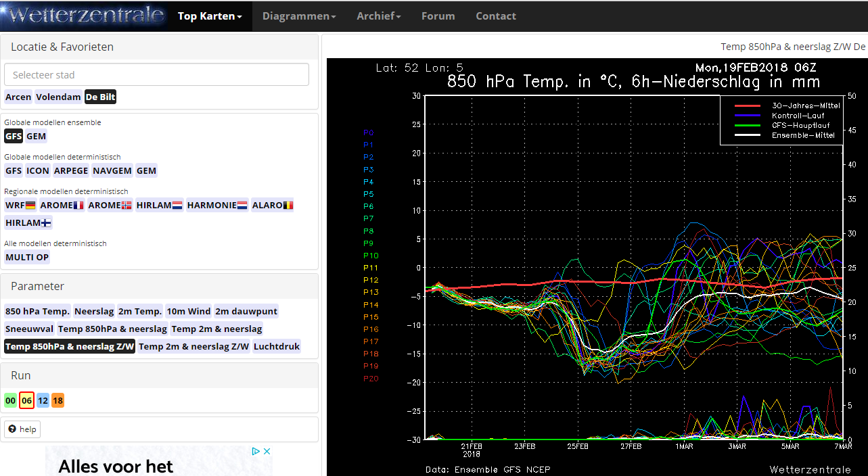Choose GEM ensemble model
The width and height of the screenshot is (868, 476).
tap(36, 136)
